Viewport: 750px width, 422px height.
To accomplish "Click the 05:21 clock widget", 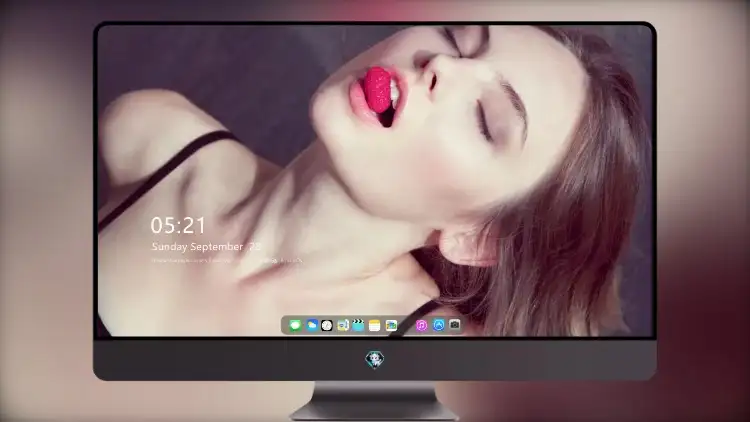I will click(x=178, y=225).
